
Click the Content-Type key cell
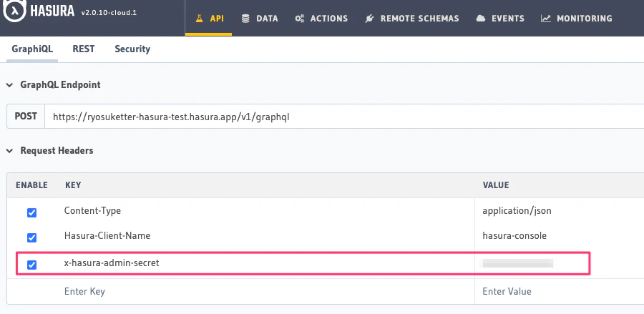pyautogui.click(x=92, y=211)
